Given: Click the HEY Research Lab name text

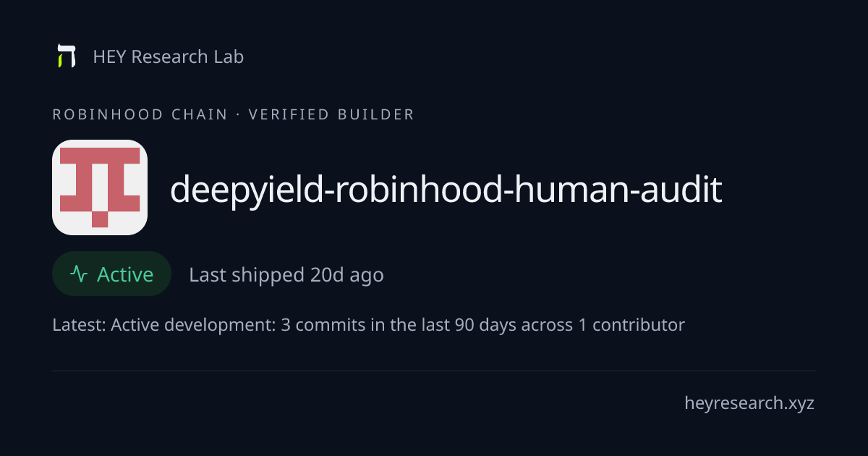Looking at the screenshot, I should (169, 56).
